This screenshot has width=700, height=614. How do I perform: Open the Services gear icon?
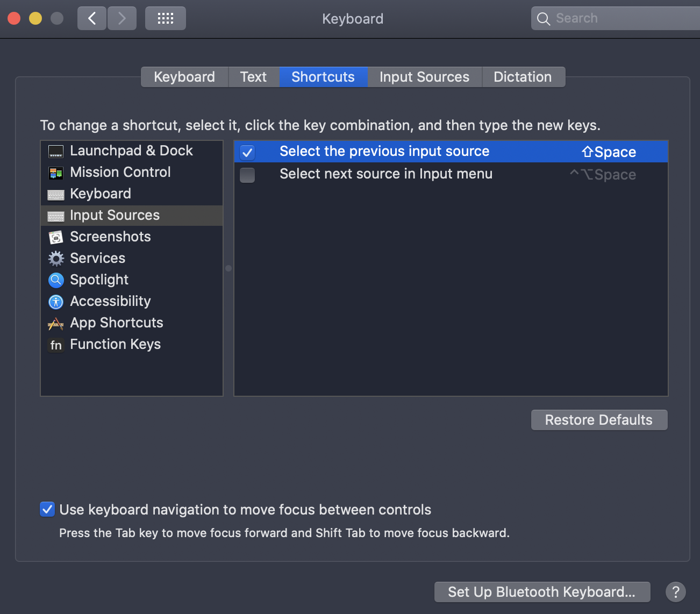(x=56, y=259)
